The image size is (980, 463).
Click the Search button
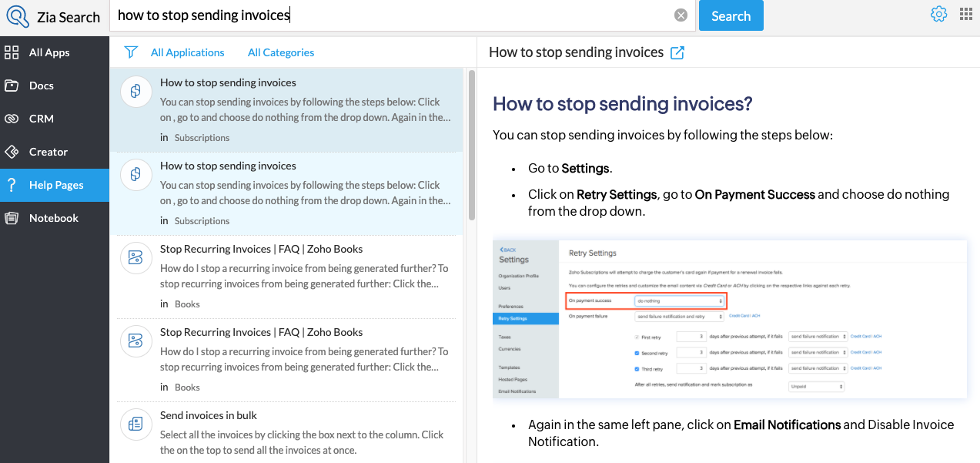[731, 15]
